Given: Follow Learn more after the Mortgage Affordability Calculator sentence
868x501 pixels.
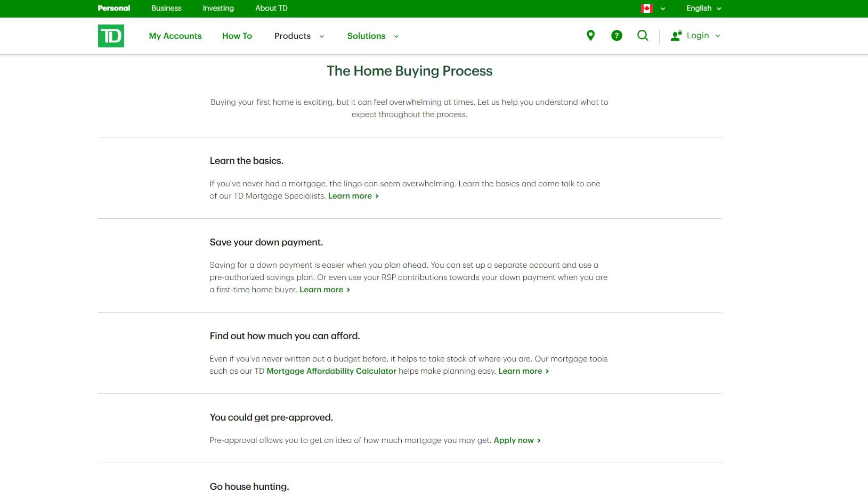Looking at the screenshot, I should (x=523, y=371).
